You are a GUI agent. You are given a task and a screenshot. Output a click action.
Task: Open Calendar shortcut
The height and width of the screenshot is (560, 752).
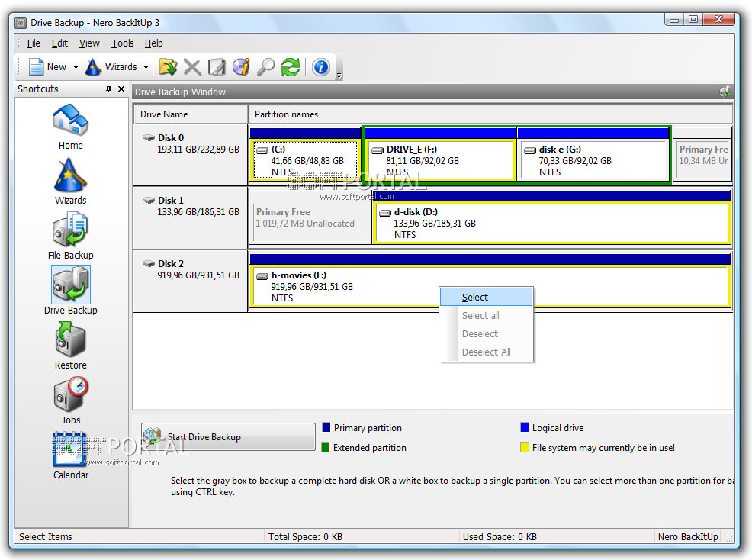(x=70, y=456)
